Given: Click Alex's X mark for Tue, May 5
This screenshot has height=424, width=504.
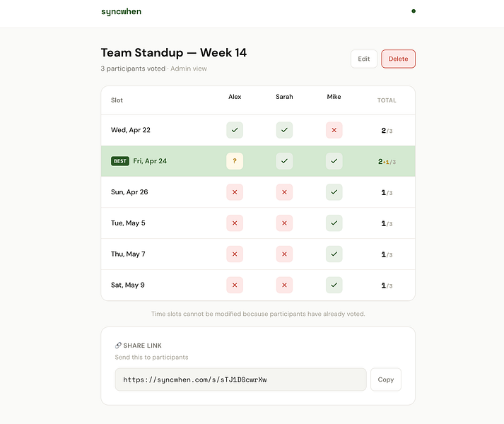Looking at the screenshot, I should 235,223.
